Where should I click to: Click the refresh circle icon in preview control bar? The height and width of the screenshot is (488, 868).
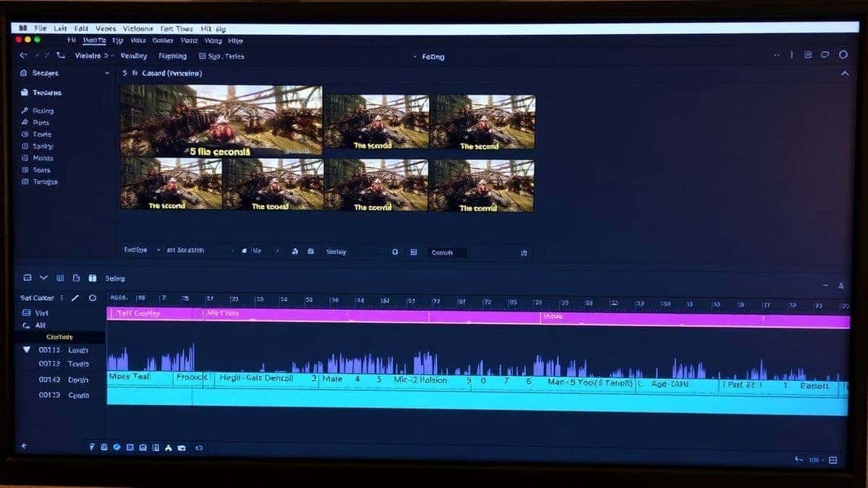(x=395, y=252)
